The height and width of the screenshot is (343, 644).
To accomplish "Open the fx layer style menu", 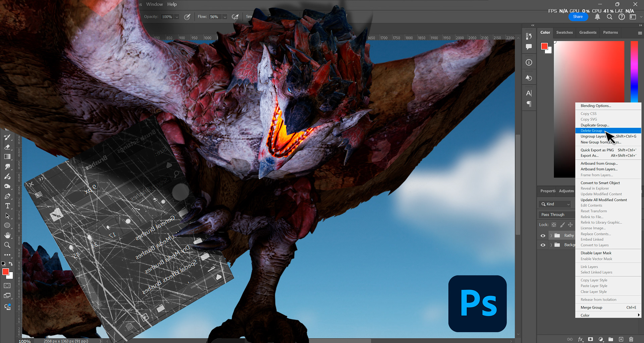I will pos(581,339).
